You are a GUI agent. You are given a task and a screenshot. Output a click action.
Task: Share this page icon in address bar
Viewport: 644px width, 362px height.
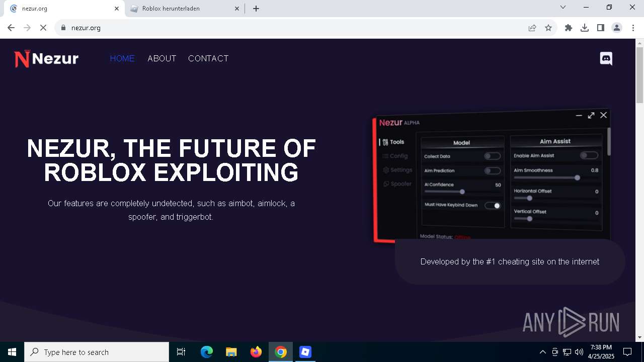[532, 28]
